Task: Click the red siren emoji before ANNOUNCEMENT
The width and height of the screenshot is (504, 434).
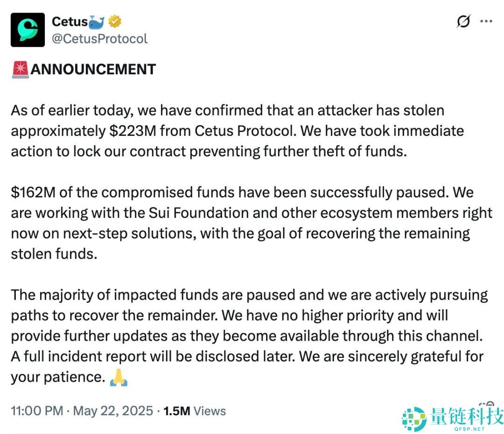Action: [20, 69]
